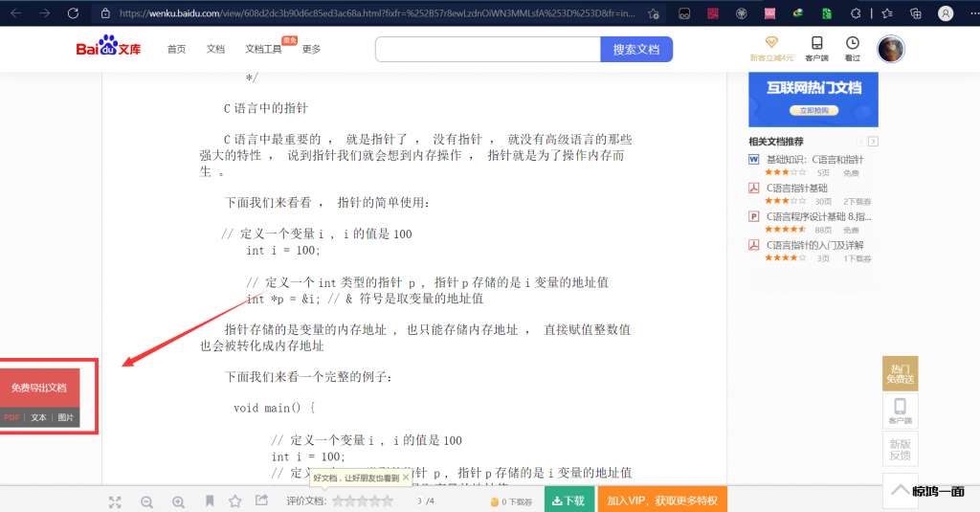Open the 更多 navigation menu

[311, 50]
